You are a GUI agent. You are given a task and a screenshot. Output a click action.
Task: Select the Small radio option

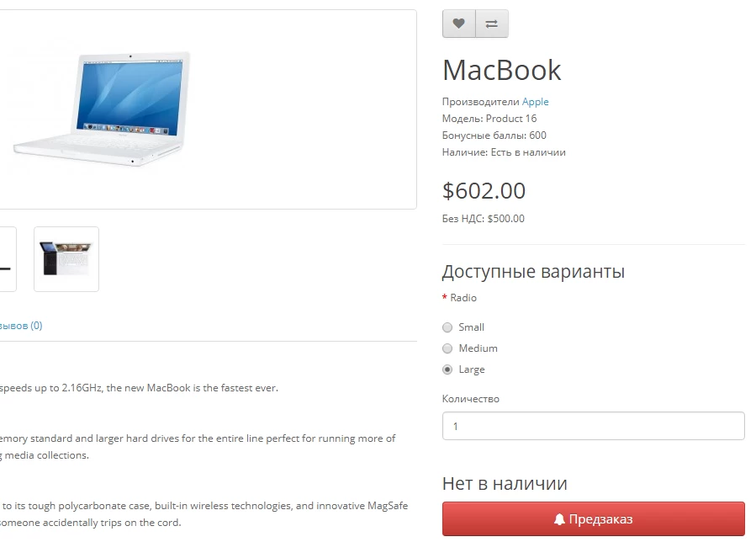pos(447,327)
